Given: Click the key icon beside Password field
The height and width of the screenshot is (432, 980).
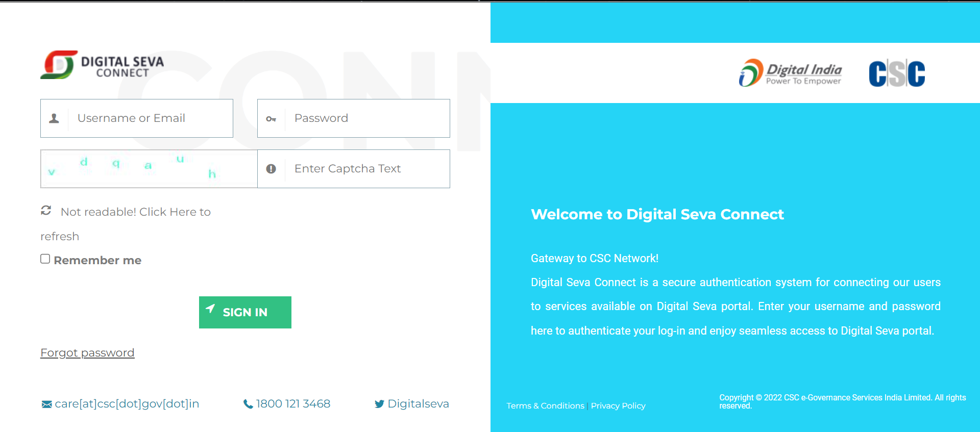Looking at the screenshot, I should coord(271,119).
